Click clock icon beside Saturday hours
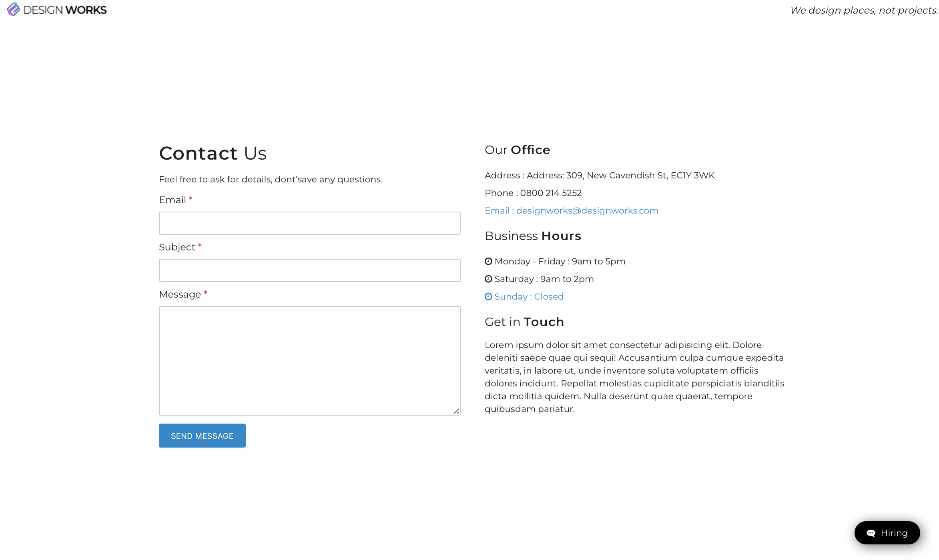Viewport: 939px width, 560px height. (488, 279)
